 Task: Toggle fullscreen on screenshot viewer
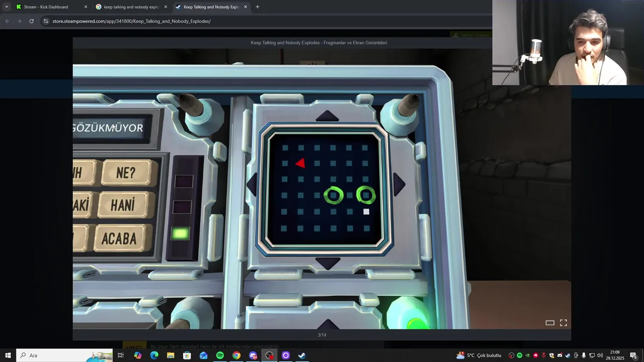563,323
